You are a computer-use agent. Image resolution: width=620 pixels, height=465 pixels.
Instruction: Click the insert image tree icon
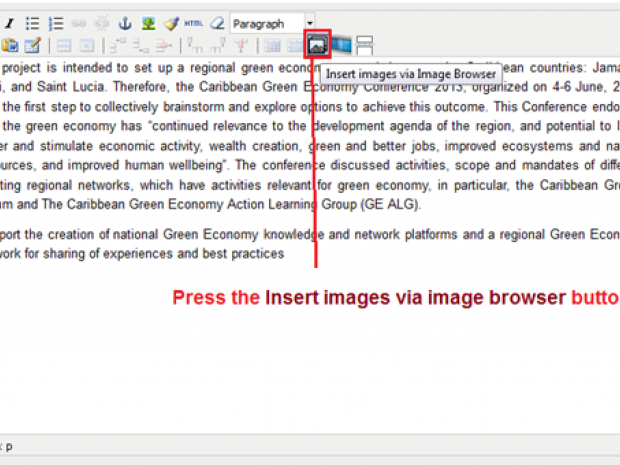[148, 23]
